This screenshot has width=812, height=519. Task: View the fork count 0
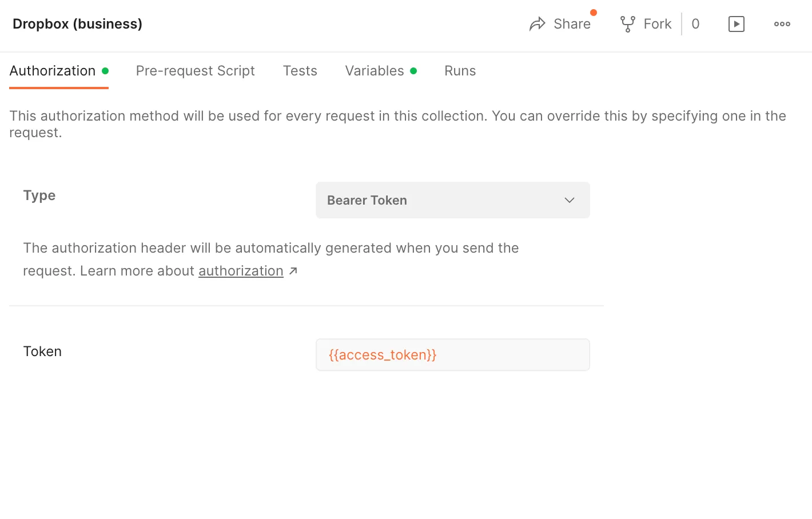(x=695, y=24)
